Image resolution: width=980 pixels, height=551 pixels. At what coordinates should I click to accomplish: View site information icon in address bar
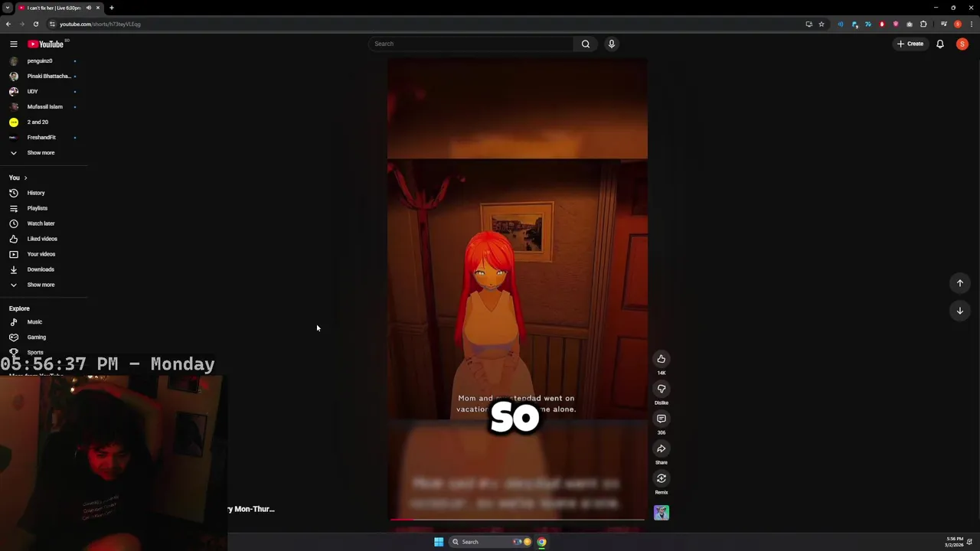(x=51, y=24)
